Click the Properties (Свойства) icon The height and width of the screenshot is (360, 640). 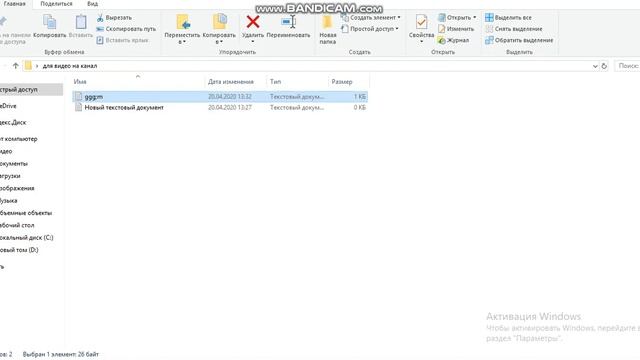pyautogui.click(x=421, y=22)
